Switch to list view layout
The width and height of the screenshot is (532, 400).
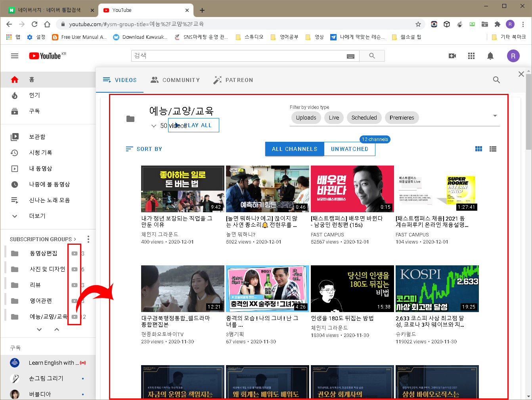click(493, 149)
